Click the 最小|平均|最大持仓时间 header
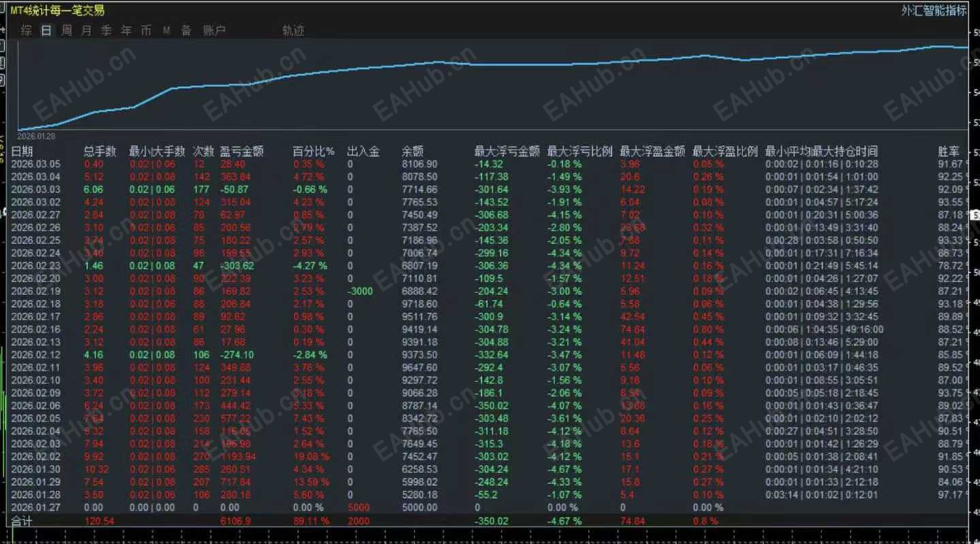This screenshot has width=980, height=544. 821,151
